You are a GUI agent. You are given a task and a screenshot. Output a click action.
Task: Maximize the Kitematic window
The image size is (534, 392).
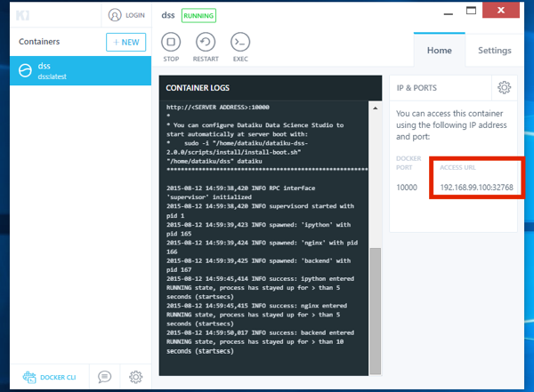point(471,11)
